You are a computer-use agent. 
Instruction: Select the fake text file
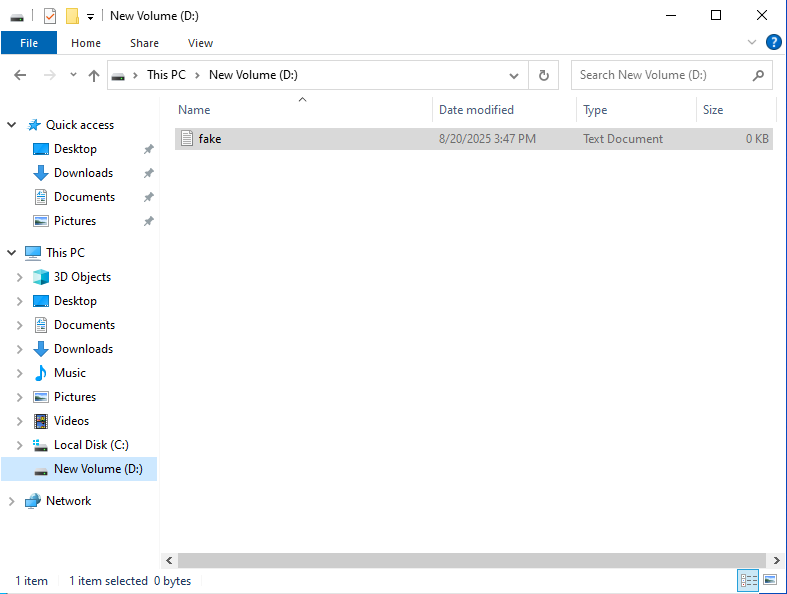tap(473, 139)
